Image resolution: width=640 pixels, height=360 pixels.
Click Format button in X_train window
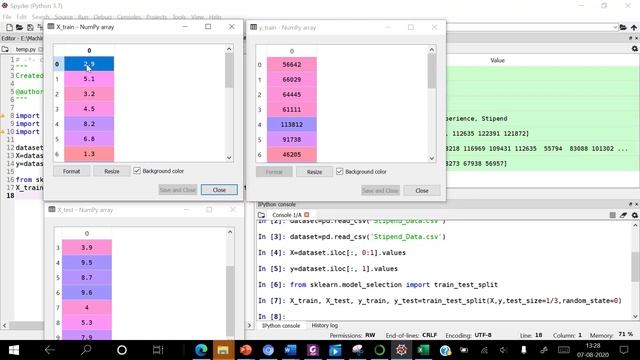(71, 171)
